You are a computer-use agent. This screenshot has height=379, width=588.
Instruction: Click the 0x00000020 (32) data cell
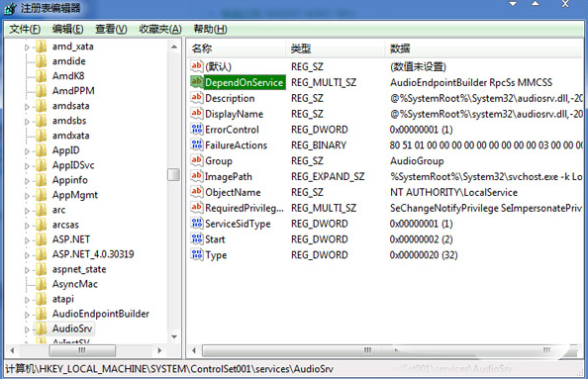click(424, 255)
